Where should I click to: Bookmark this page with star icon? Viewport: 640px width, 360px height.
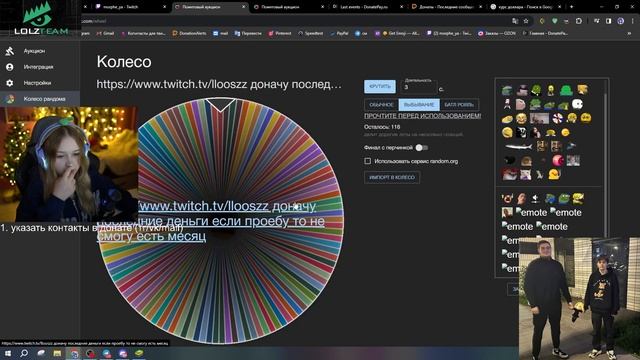[526, 21]
